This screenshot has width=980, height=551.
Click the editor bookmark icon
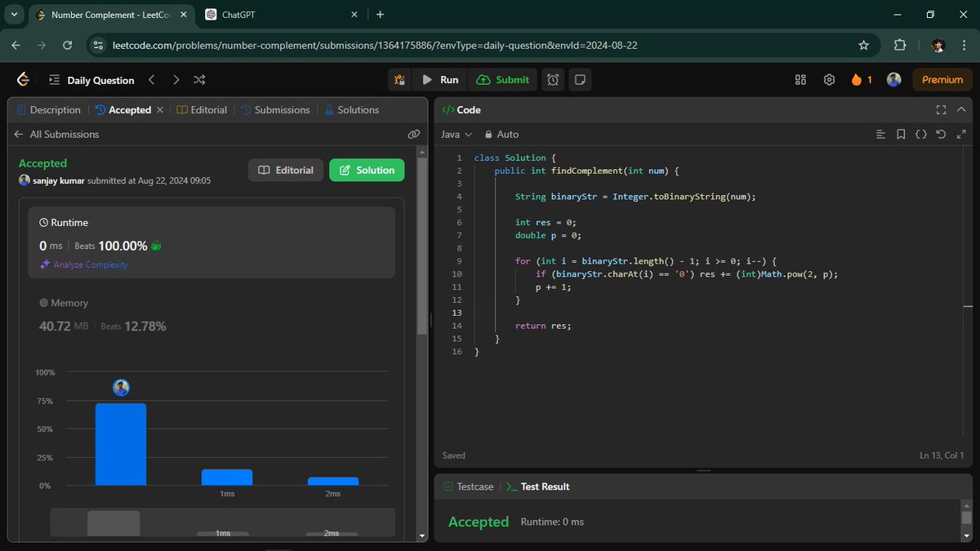[901, 135]
